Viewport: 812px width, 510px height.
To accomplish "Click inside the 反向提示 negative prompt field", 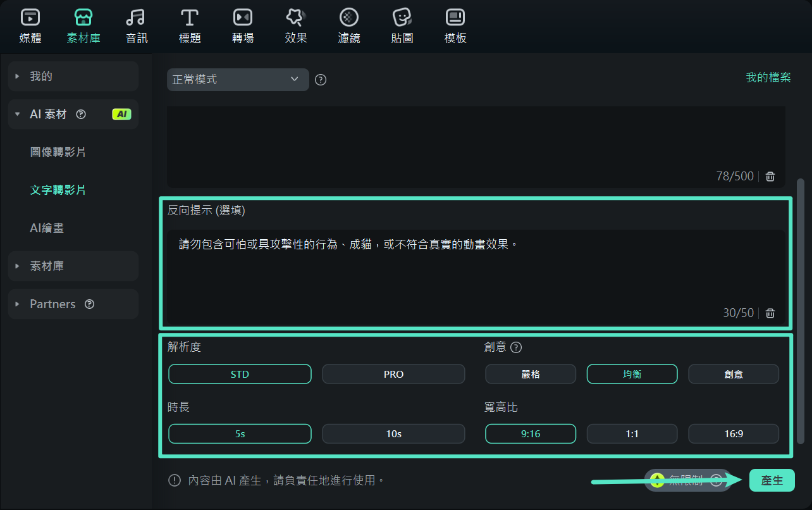I will click(x=476, y=277).
